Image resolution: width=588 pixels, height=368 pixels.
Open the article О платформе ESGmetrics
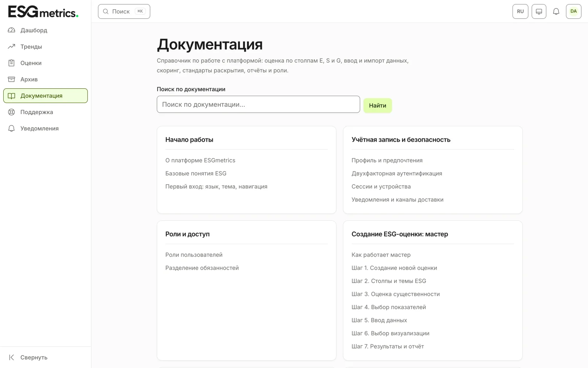200,160
